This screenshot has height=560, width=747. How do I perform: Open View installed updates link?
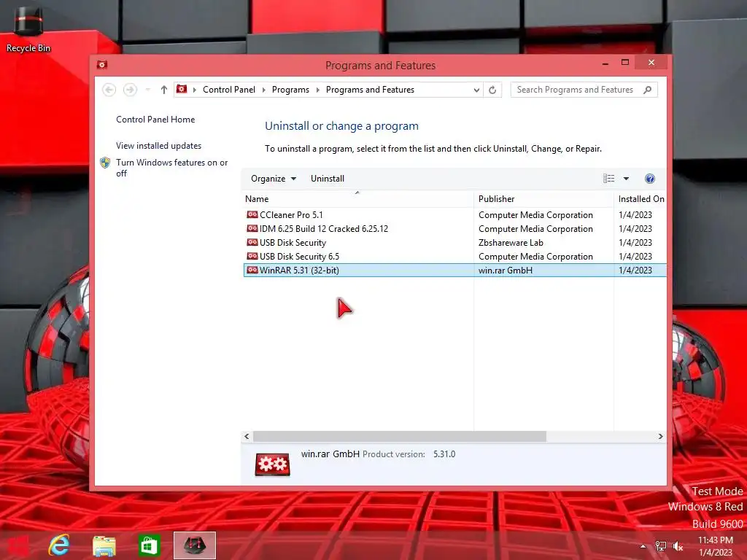[158, 146]
